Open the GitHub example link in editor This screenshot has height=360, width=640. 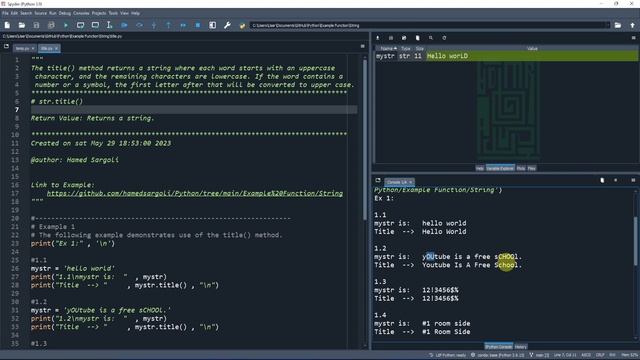(x=195, y=193)
